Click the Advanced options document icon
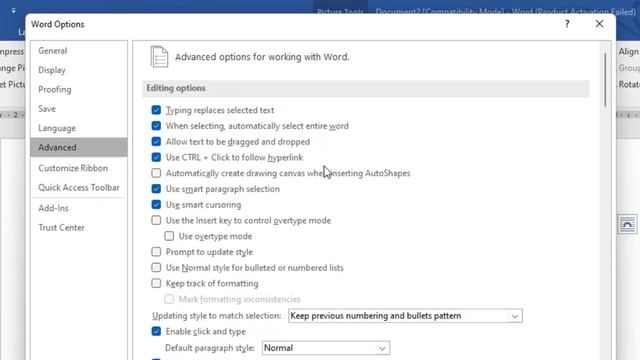Screen dimensions: 640x360 (x=159, y=57)
